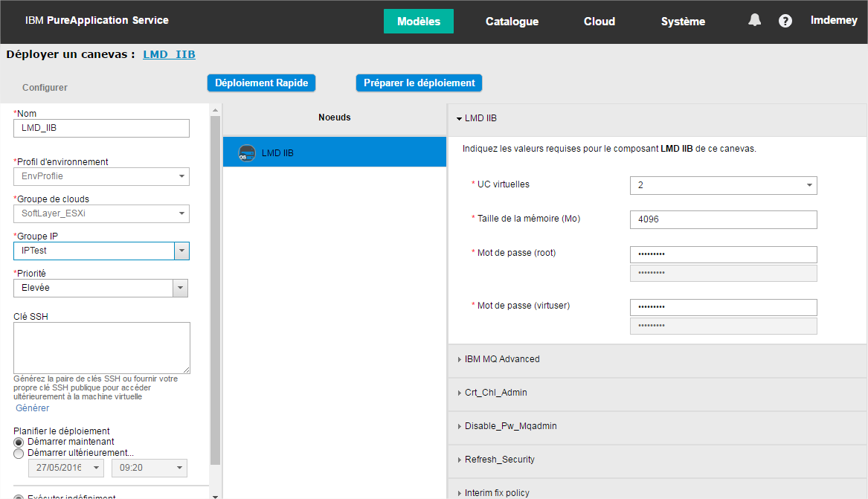The height and width of the screenshot is (499, 868).
Task: Click the left panel vertical scrollbar
Action: [x=216, y=290]
